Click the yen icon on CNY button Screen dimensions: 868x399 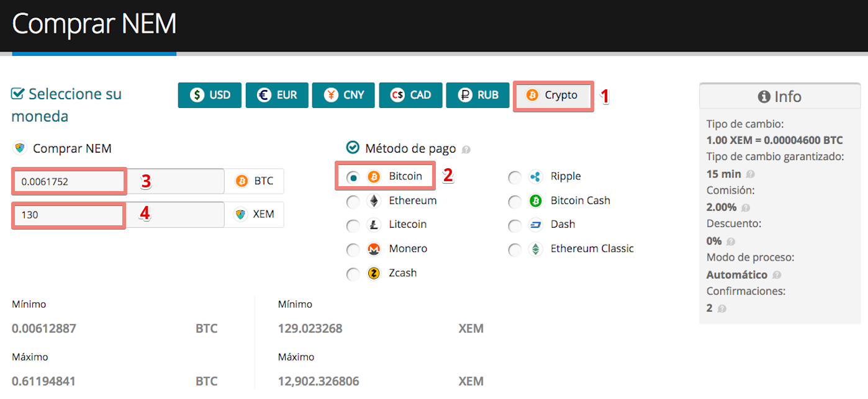[331, 95]
